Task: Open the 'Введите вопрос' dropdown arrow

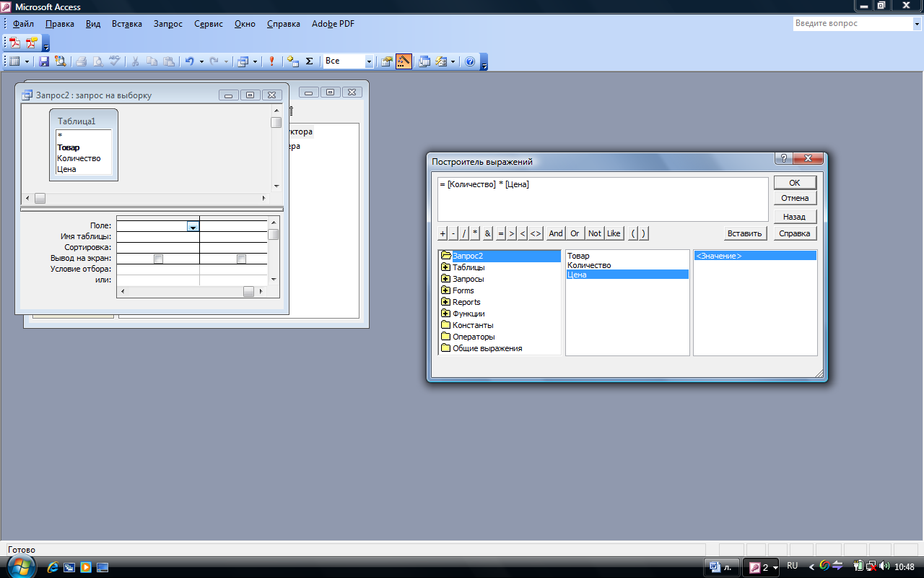Action: click(x=916, y=24)
